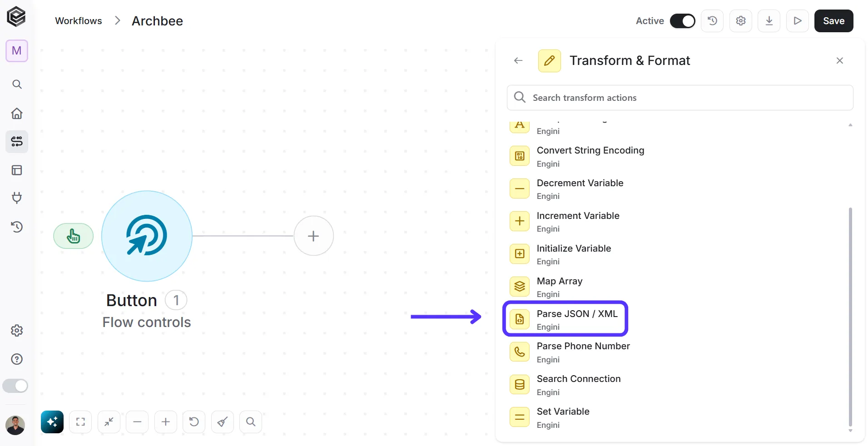This screenshot has height=446, width=868.
Task: Go back from Transform & Format panel
Action: coord(518,60)
